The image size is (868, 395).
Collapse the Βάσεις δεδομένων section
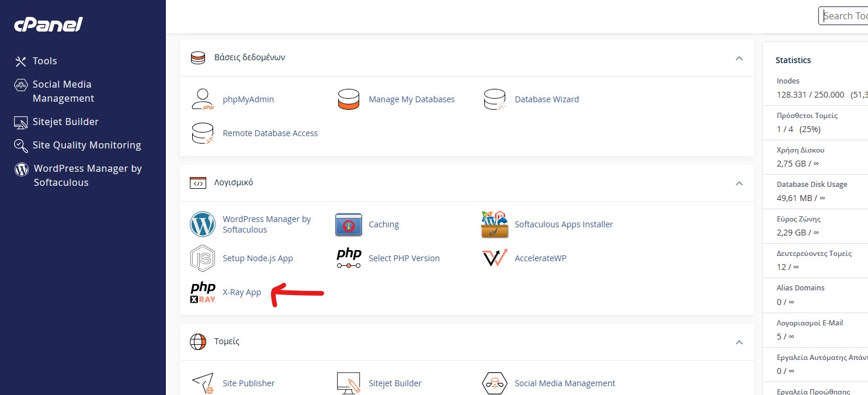(739, 58)
